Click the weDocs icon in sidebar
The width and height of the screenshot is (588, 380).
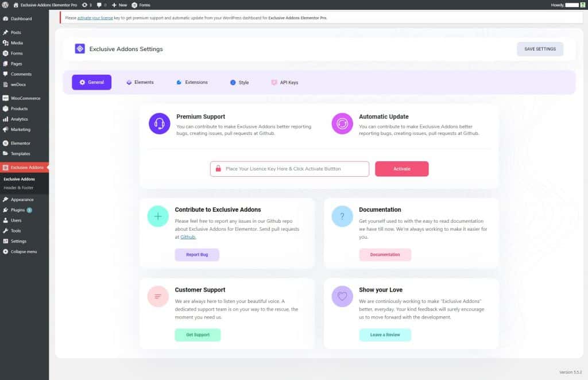point(5,85)
